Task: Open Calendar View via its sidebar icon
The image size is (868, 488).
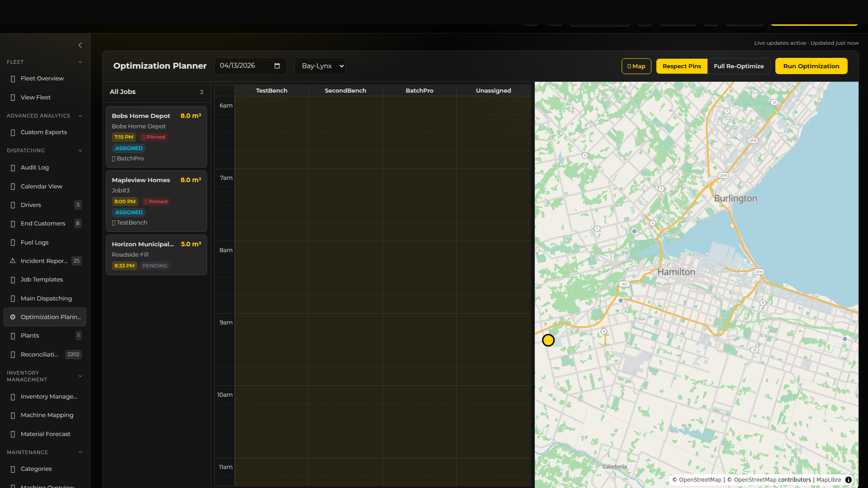Action: point(12,186)
